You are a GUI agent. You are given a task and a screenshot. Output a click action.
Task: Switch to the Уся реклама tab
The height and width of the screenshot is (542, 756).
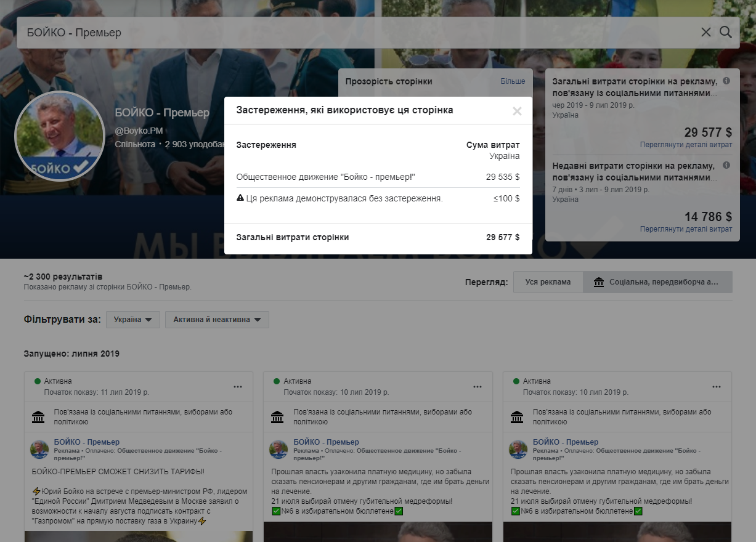point(548,282)
